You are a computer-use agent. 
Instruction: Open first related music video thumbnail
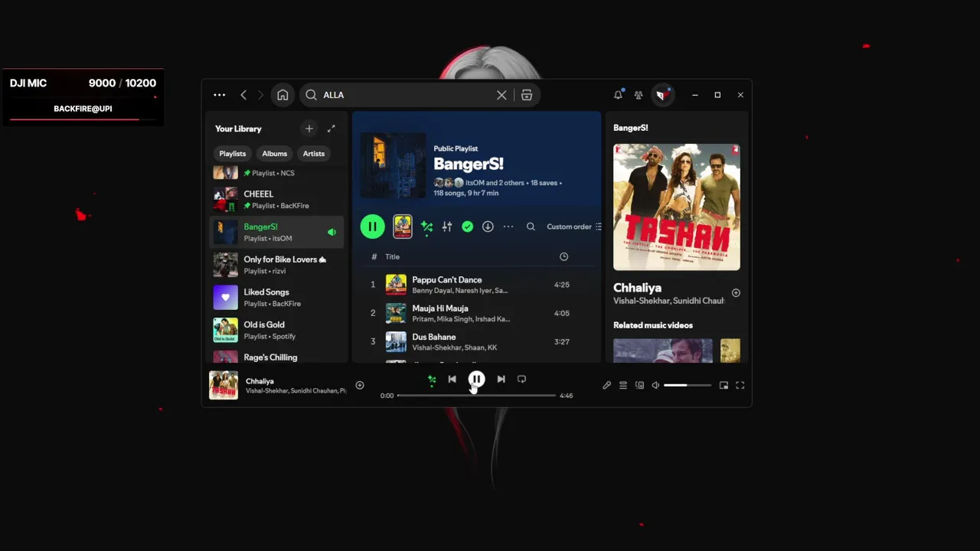click(x=663, y=350)
